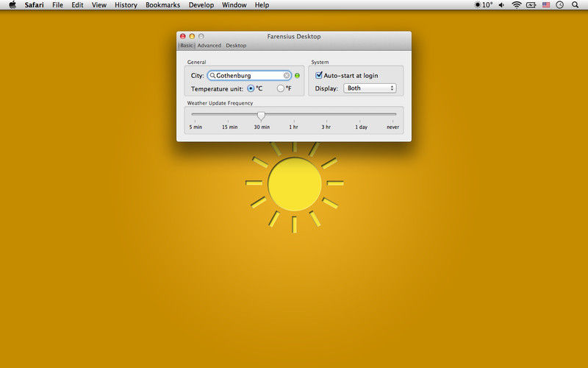Click the Weather Update Frequency label
The height and width of the screenshot is (368, 588).
pos(220,103)
